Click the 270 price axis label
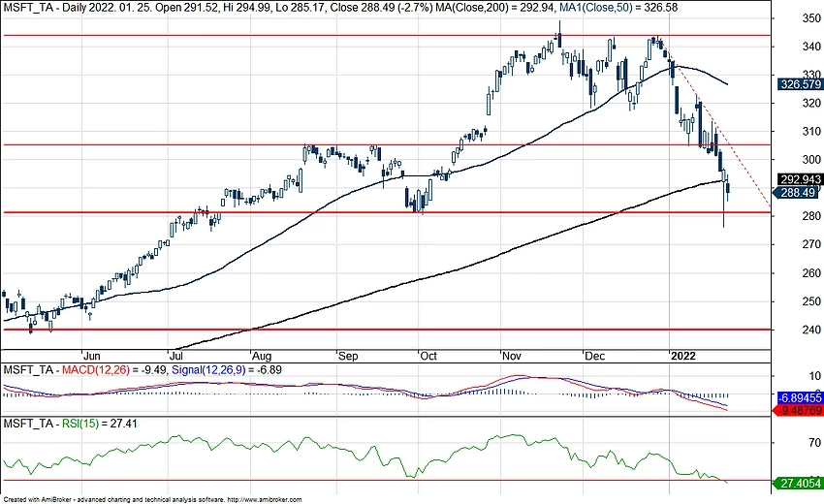824x504 pixels. click(x=811, y=244)
